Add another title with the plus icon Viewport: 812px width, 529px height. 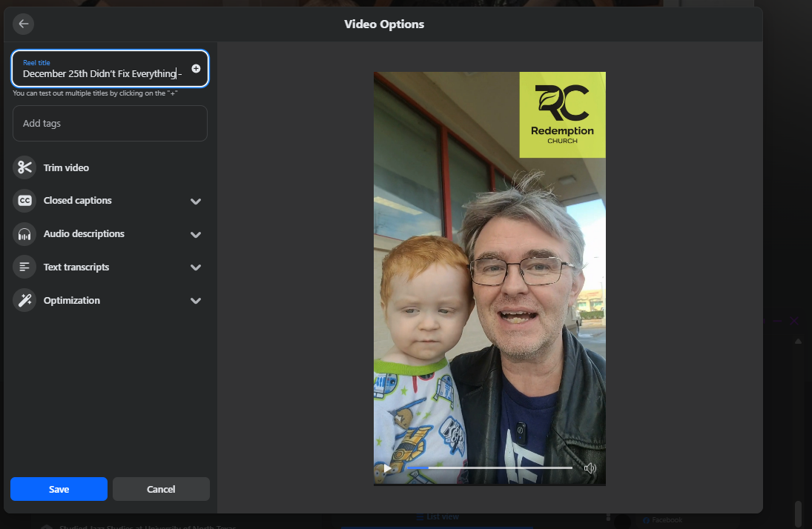pos(196,68)
